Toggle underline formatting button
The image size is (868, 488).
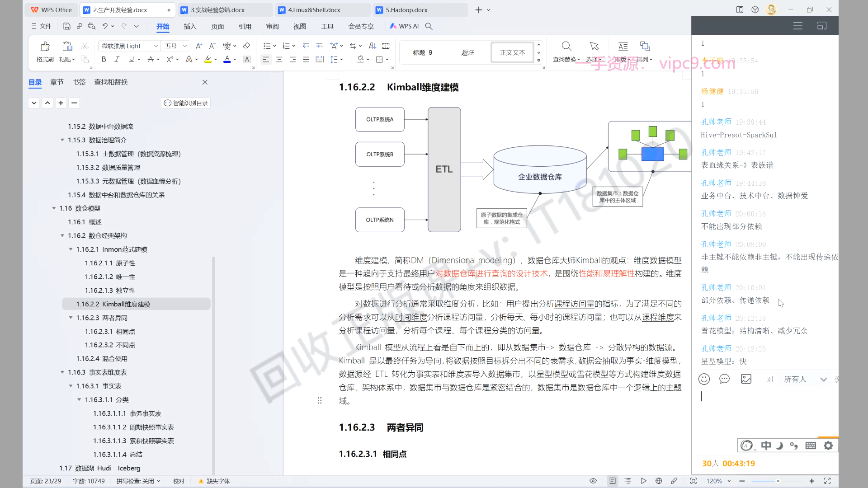tap(131, 59)
